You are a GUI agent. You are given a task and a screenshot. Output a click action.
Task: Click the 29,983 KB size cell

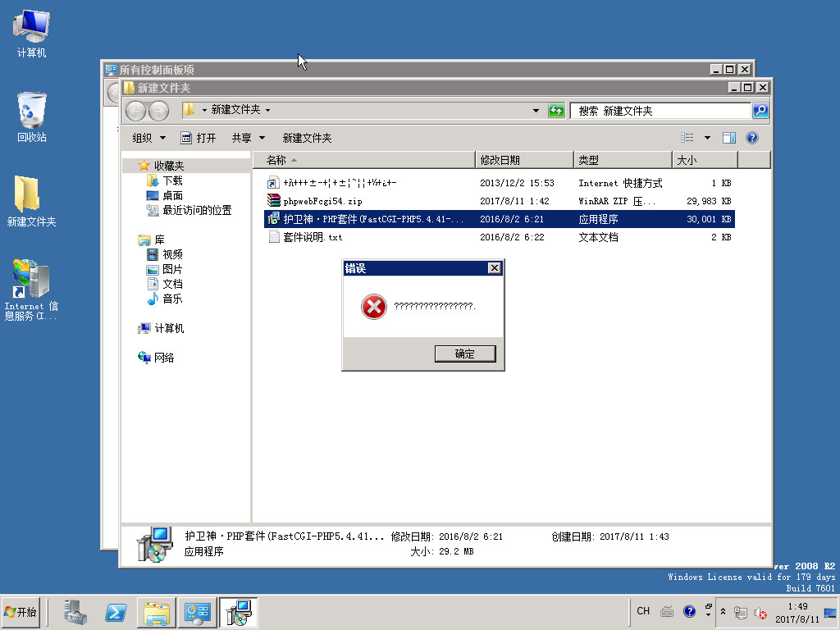(709, 201)
